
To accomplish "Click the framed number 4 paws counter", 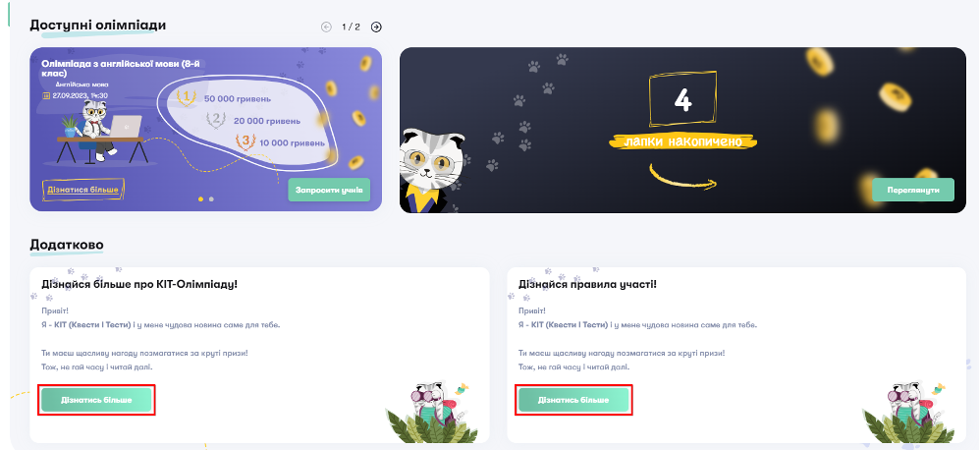I will 682,99.
